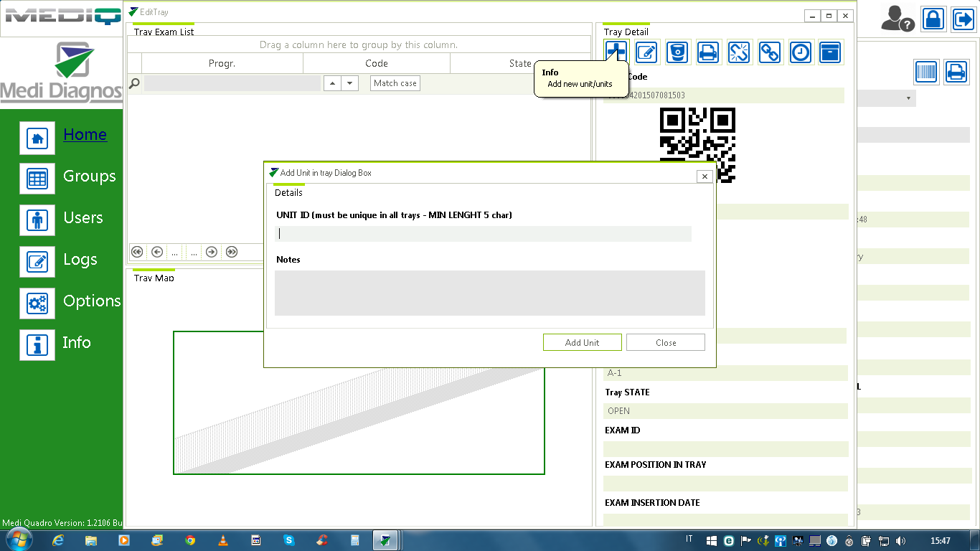Open Options menu item text
Viewport: 980px width, 551px height.
[92, 301]
